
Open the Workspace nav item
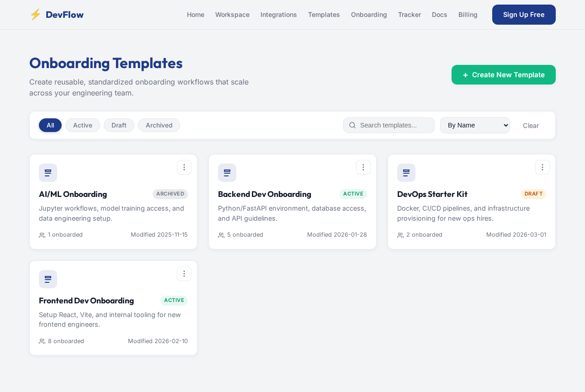tap(232, 15)
